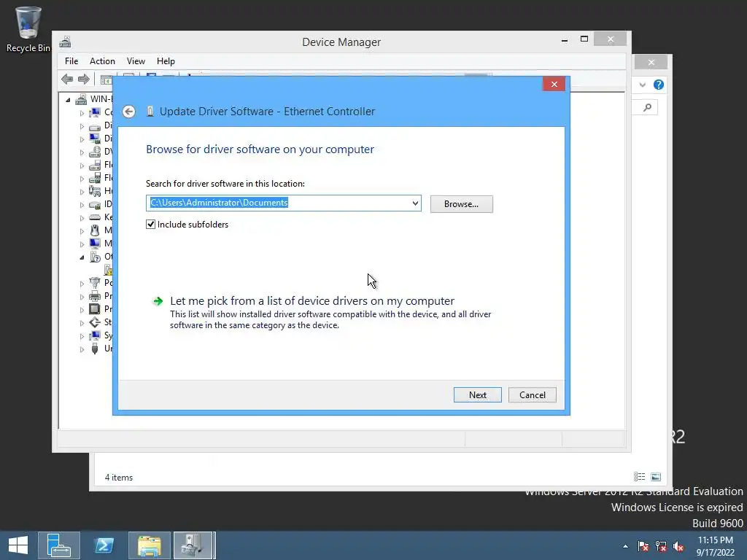The height and width of the screenshot is (560, 747).
Task: Expand the Computer category node
Action: (x=82, y=113)
